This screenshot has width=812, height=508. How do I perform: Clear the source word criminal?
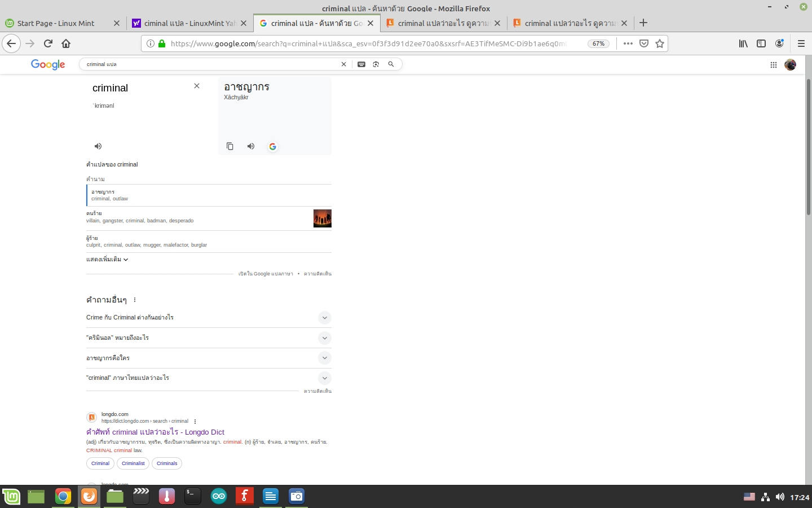coord(197,86)
